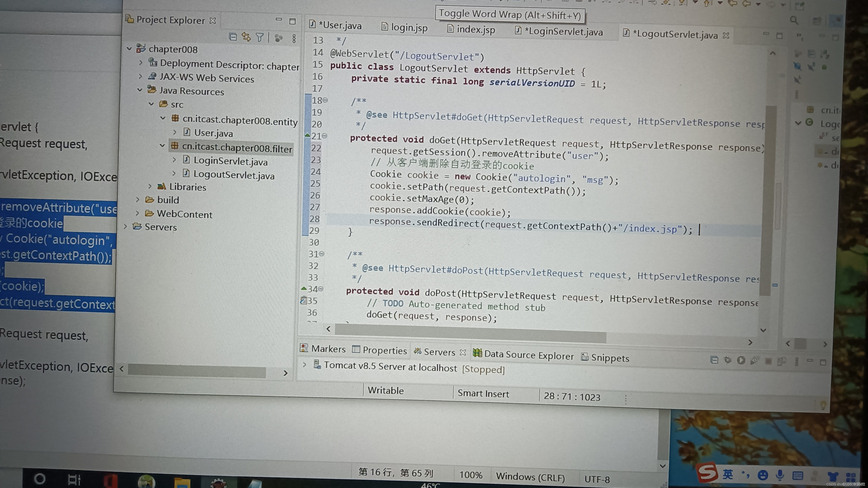Open Sogou emoji panel icon
868x488 pixels.
[x=763, y=475]
